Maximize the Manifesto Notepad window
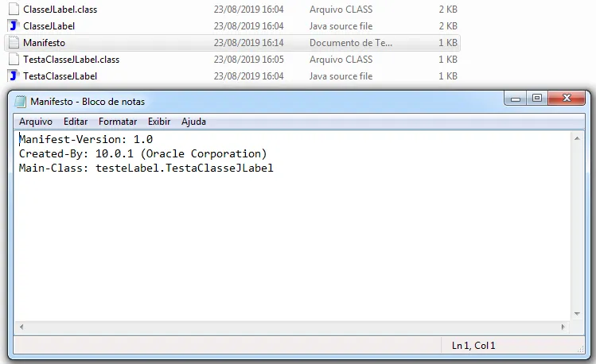Image resolution: width=596 pixels, height=364 pixels. click(536, 99)
